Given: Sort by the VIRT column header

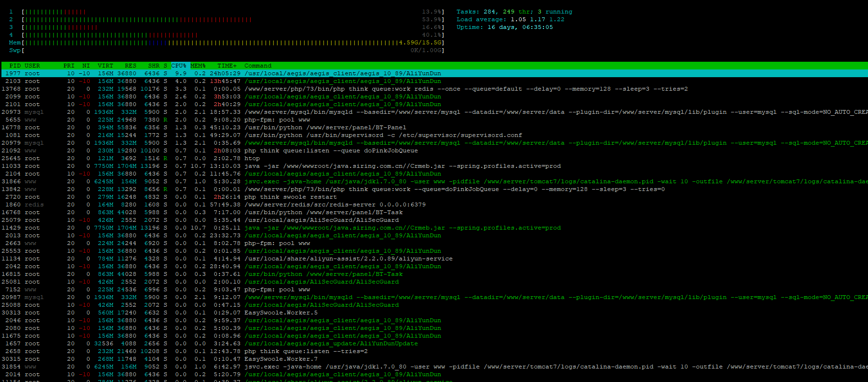Looking at the screenshot, I should click(x=106, y=66).
